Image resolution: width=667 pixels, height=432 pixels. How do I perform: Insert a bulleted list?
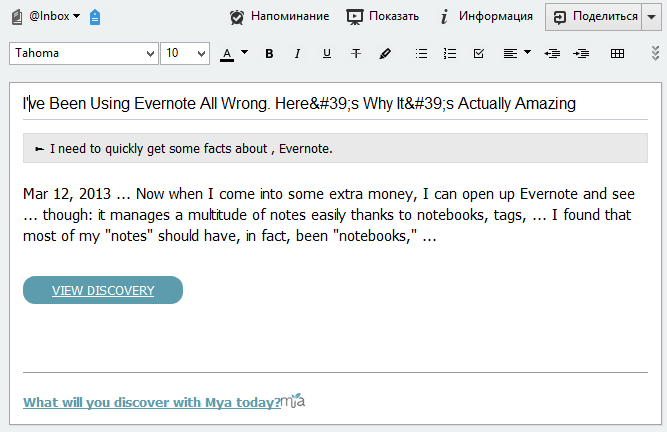click(421, 54)
